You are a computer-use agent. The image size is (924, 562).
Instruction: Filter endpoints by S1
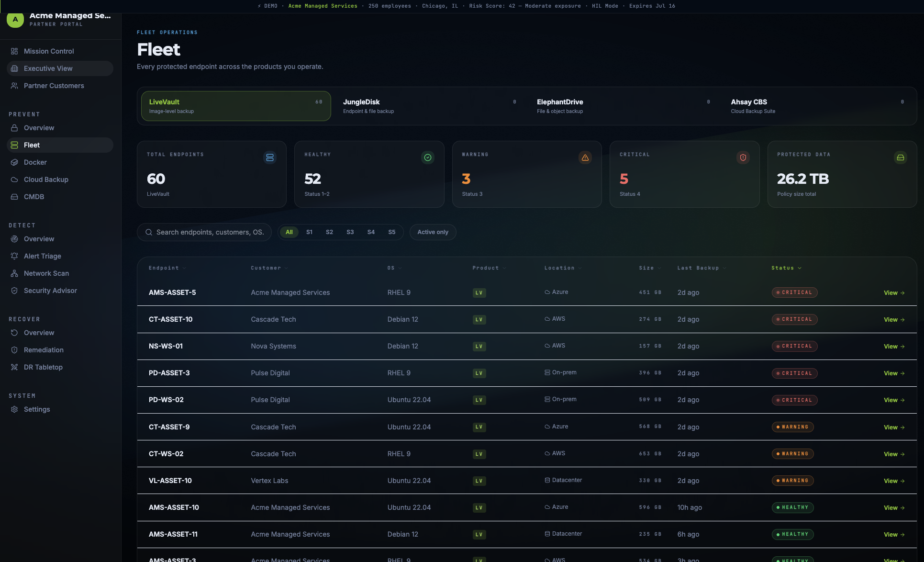click(x=309, y=232)
